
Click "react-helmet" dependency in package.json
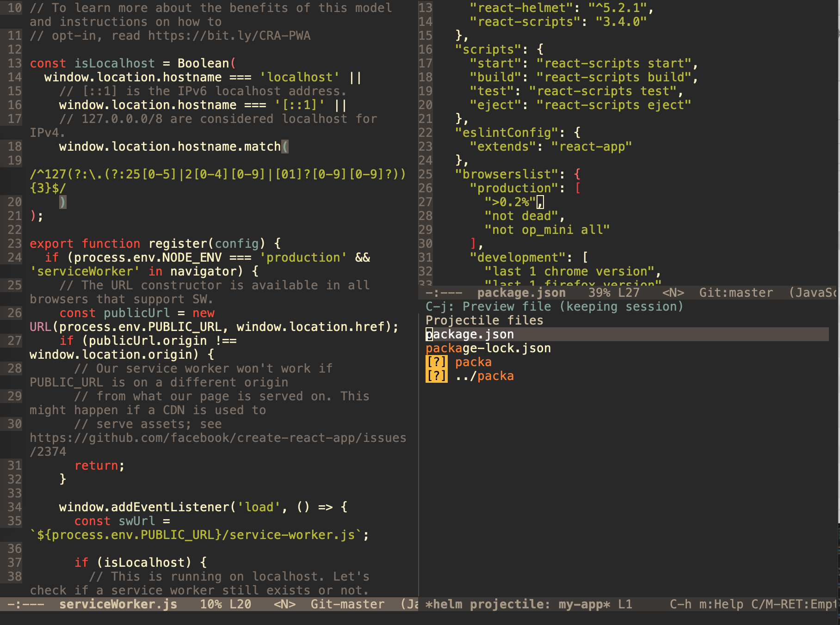click(x=521, y=8)
